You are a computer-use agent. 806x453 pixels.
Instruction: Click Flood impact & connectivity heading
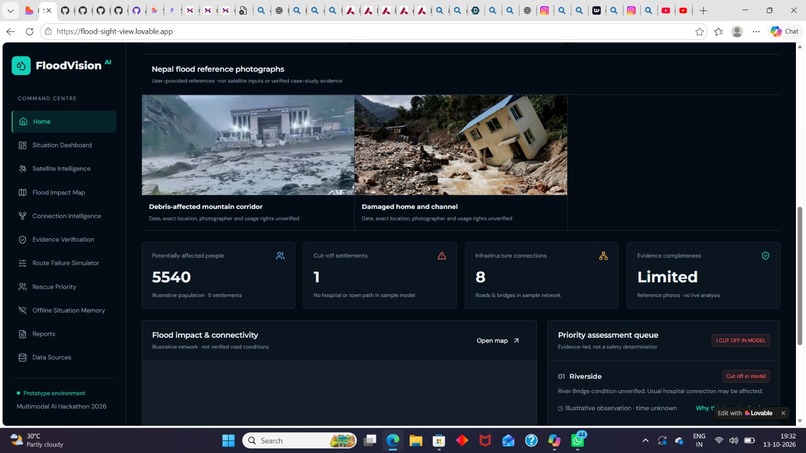[x=205, y=335]
